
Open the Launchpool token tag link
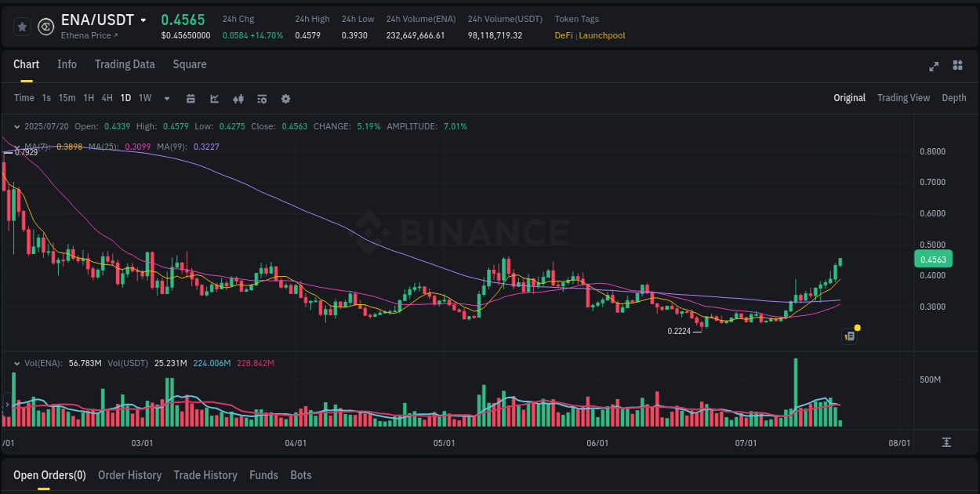[x=601, y=35]
